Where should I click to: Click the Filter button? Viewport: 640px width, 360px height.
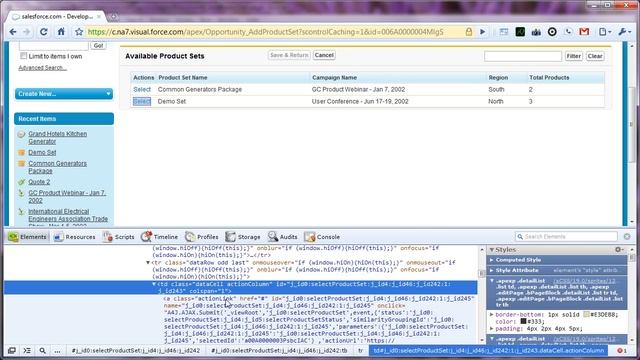click(573, 56)
